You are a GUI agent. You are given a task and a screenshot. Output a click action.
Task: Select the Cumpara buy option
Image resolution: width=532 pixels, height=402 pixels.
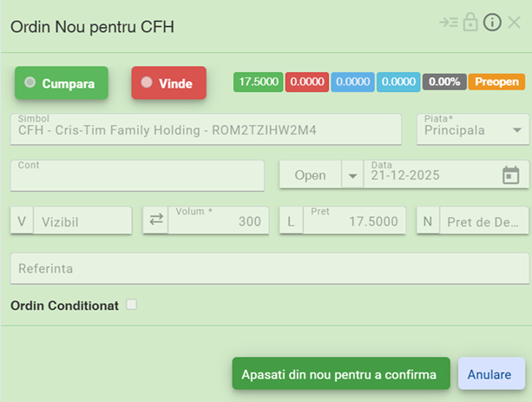(62, 83)
